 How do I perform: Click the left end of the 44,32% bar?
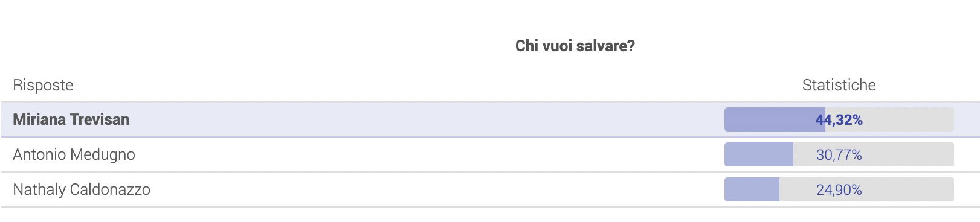click(728, 119)
